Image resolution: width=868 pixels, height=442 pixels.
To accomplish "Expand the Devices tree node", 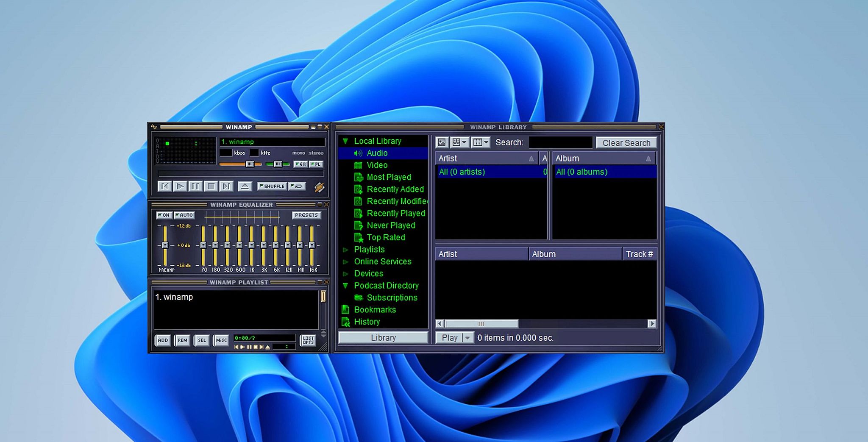I will 345,274.
